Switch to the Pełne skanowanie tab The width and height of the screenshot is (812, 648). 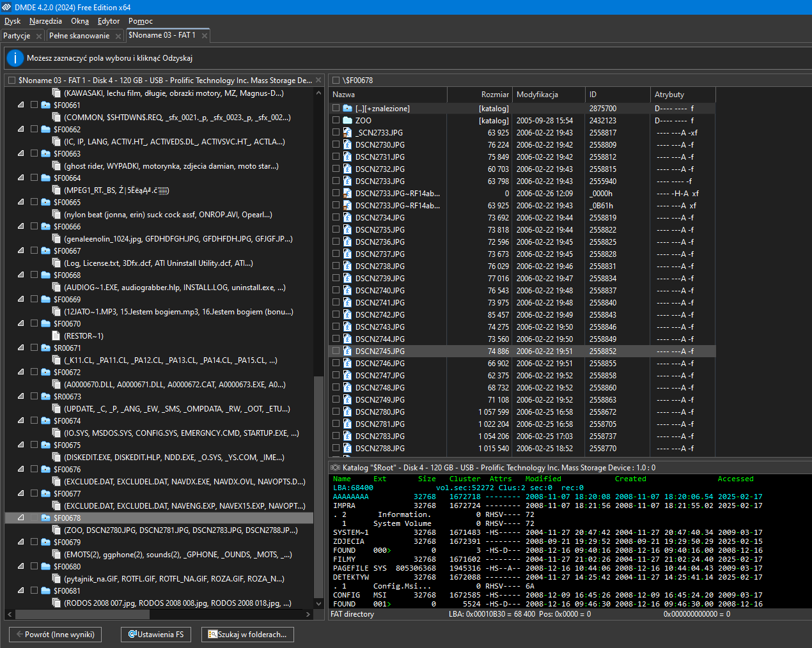pos(79,36)
